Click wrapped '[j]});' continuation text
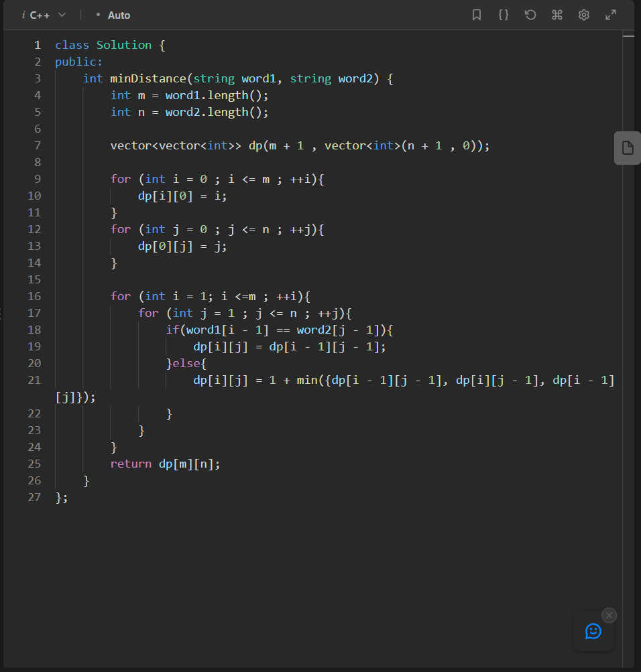Viewport: 641px width, 672px height. coord(76,397)
